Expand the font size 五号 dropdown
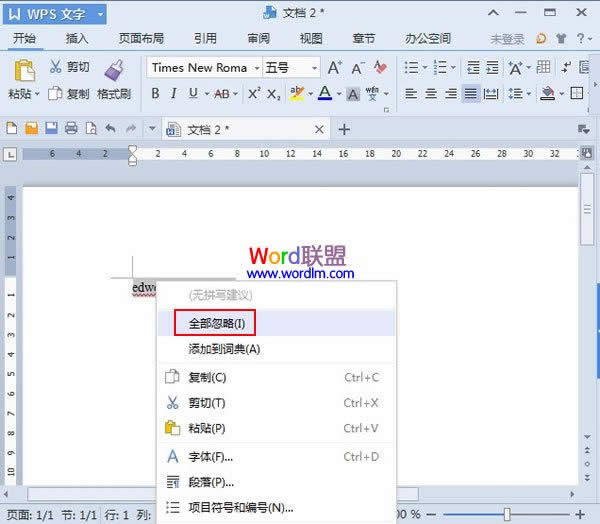The image size is (600, 524). 315,68
